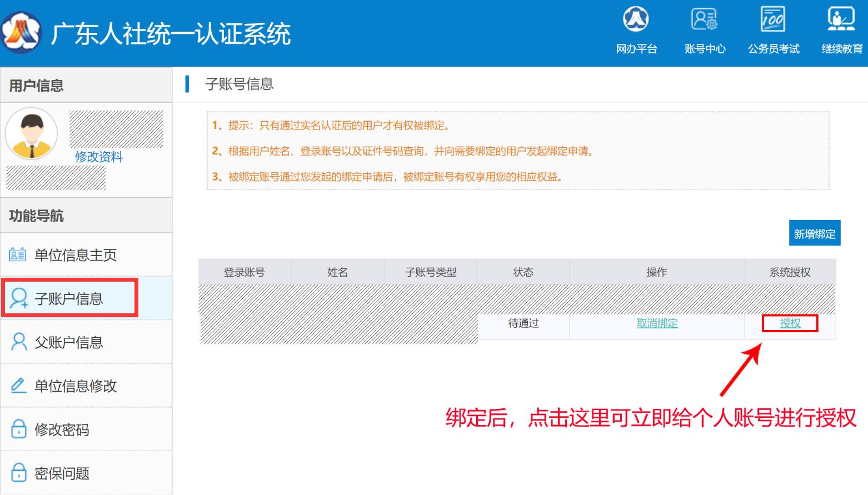Click the 授权 link in table
Viewport: 868px width, 495px height.
[790, 323]
